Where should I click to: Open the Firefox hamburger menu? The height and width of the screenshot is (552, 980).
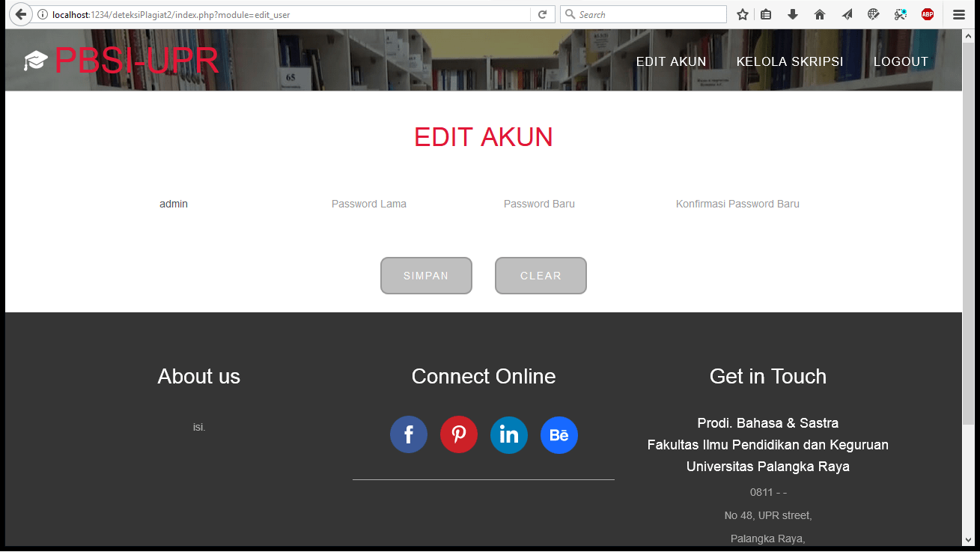point(959,14)
